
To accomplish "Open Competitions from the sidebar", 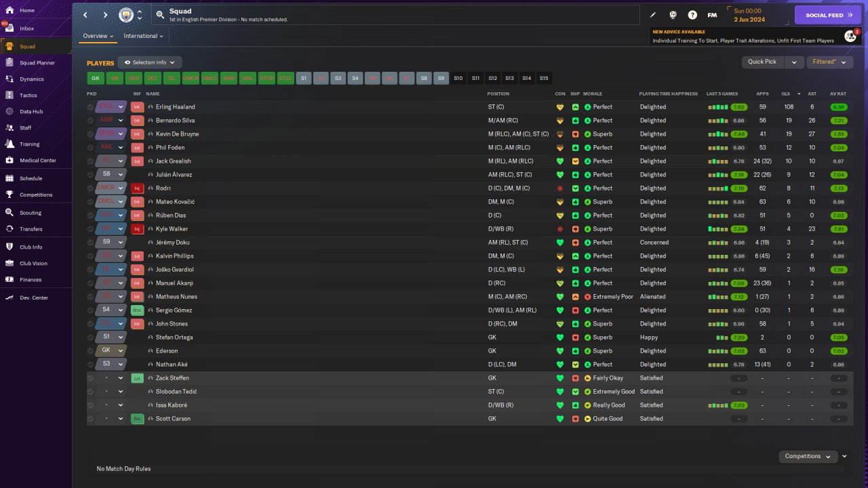I will click(35, 195).
